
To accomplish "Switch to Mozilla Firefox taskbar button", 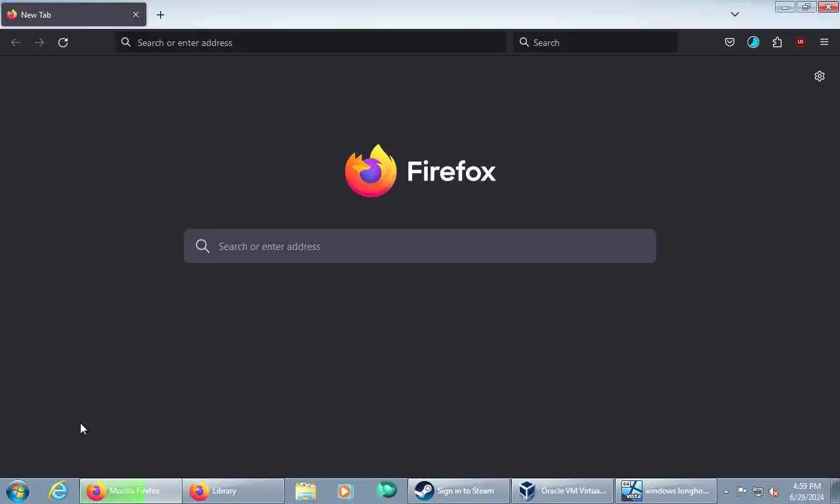I will pos(131,491).
